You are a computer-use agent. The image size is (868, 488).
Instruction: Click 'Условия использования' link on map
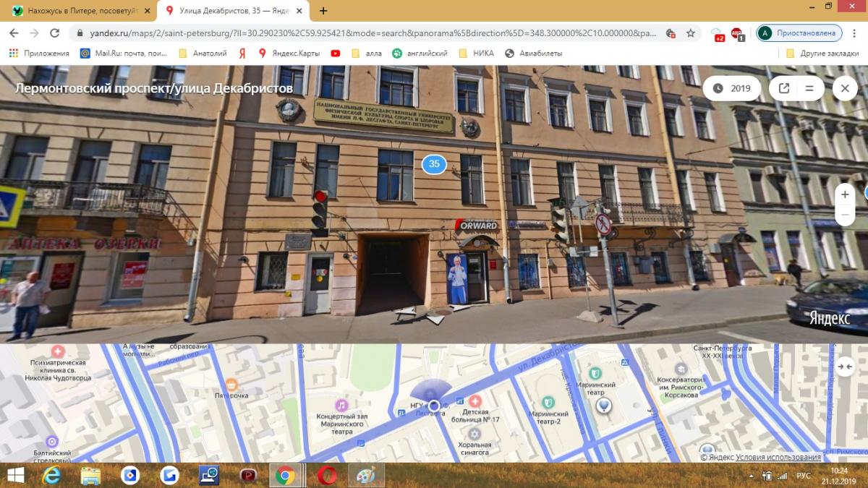(x=778, y=457)
